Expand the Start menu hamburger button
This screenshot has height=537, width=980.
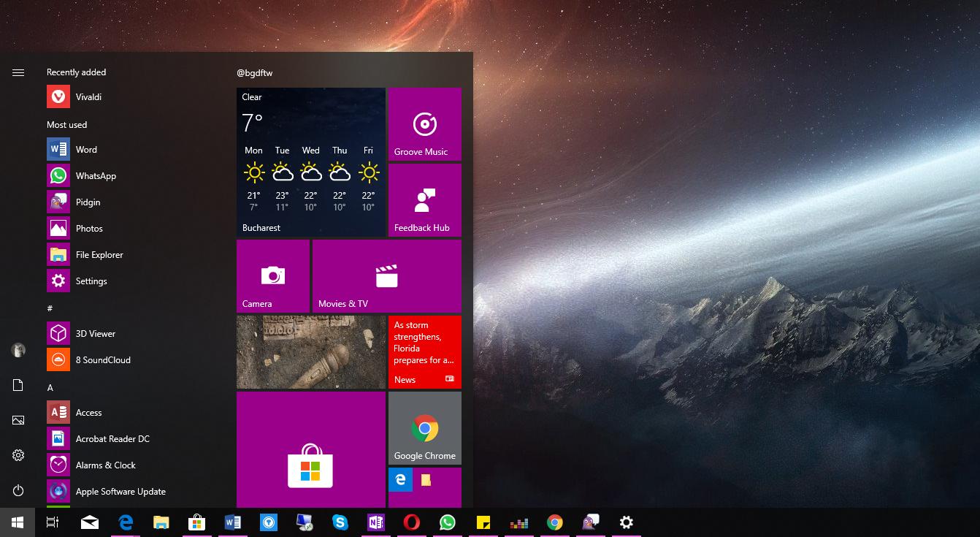click(x=18, y=72)
